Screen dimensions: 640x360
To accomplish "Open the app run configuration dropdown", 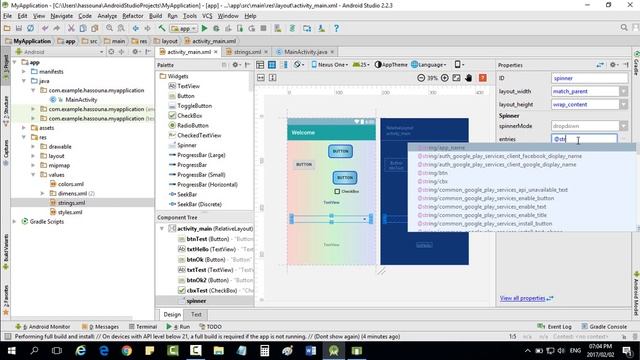I will tap(184, 29).
